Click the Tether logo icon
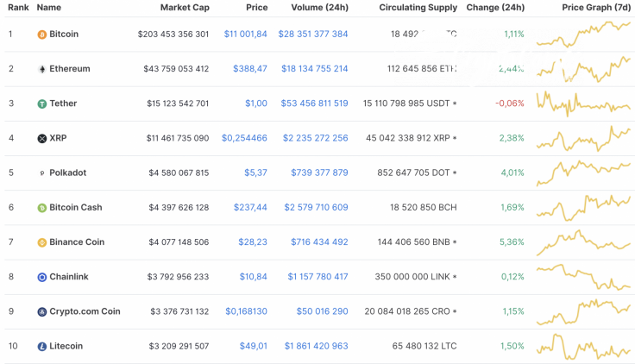Screen dimensions: 635x364 (42, 104)
